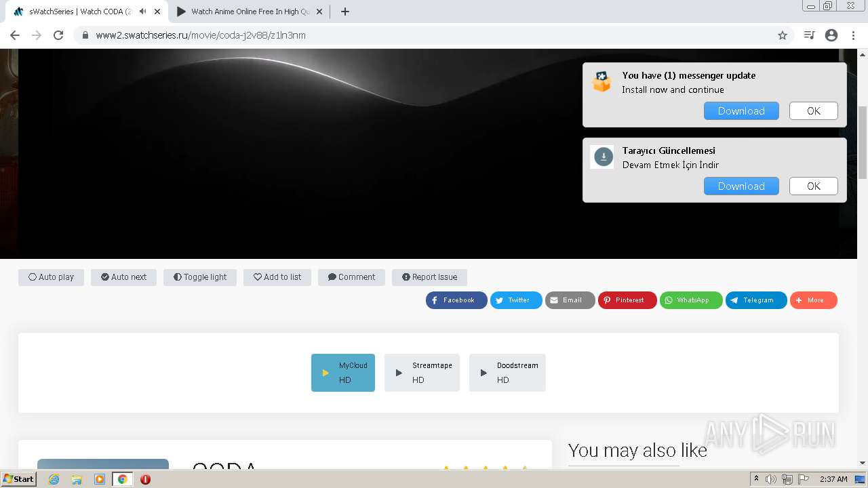Focus the address bar URL
This screenshot has height=488, width=868.
434,35
